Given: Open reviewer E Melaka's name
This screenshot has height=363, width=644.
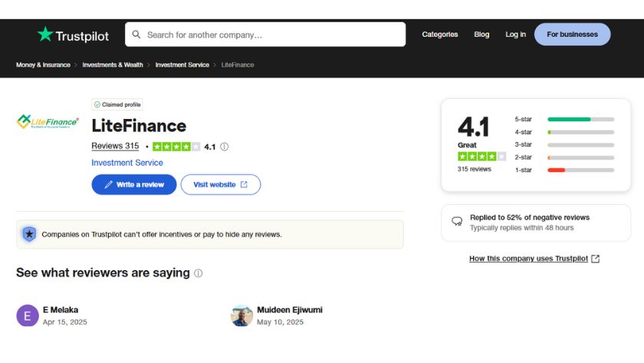Looking at the screenshot, I should click(x=61, y=310).
